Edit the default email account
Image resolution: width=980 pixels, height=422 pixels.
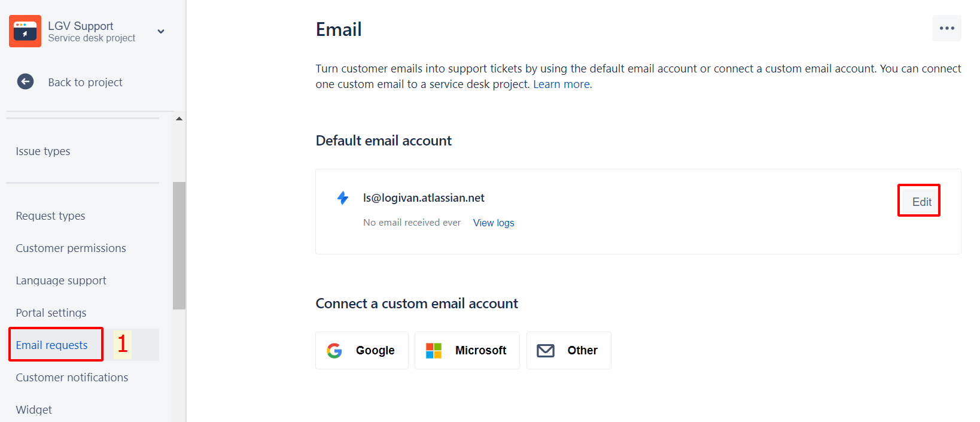point(921,202)
